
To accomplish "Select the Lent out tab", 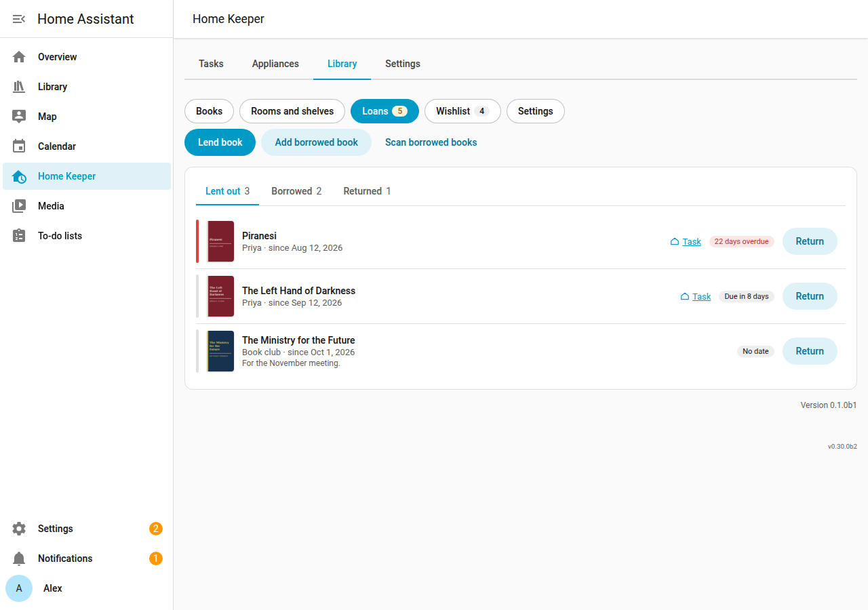I will tap(227, 191).
